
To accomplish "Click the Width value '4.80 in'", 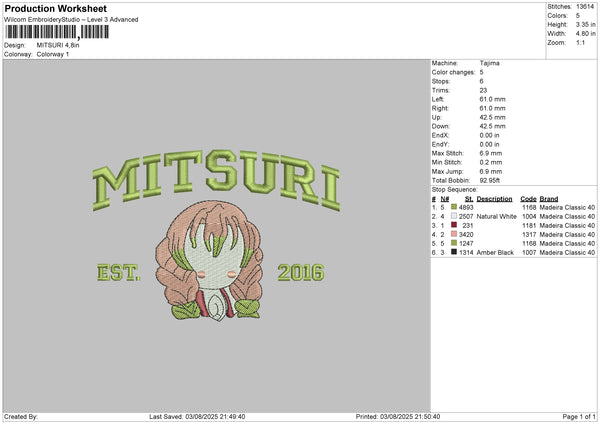I will pyautogui.click(x=585, y=34).
